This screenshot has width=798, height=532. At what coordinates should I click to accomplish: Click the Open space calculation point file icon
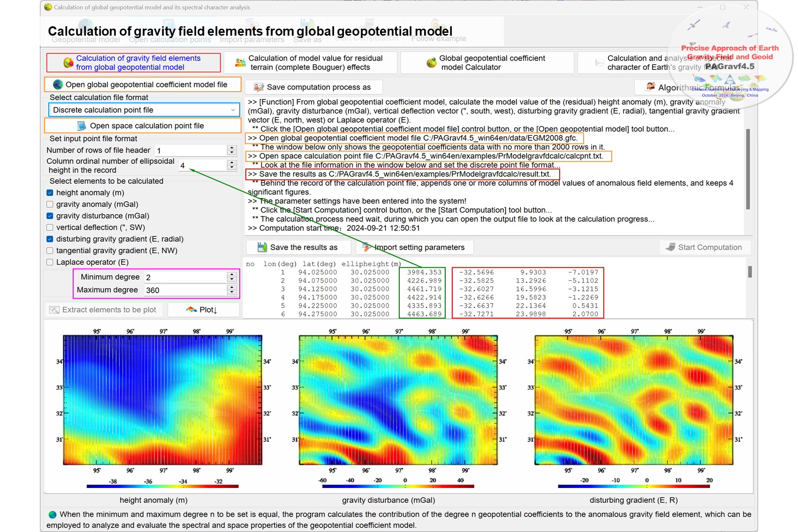click(x=82, y=126)
